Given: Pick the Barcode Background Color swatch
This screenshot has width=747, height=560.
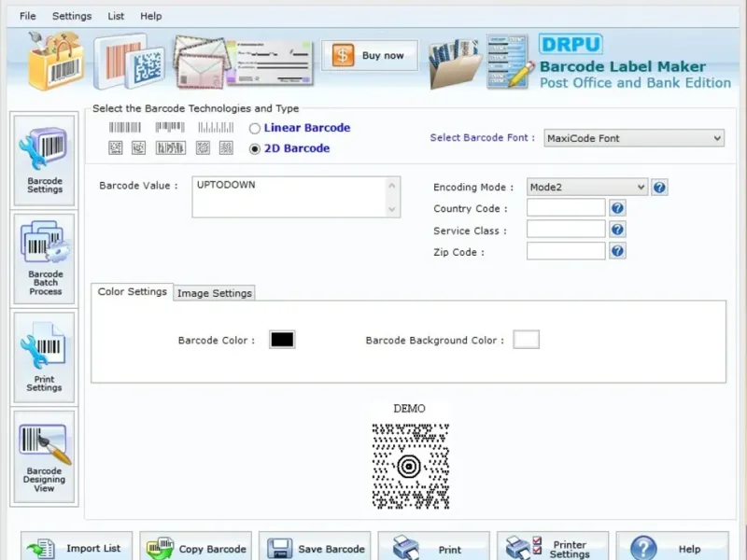Looking at the screenshot, I should 527,340.
